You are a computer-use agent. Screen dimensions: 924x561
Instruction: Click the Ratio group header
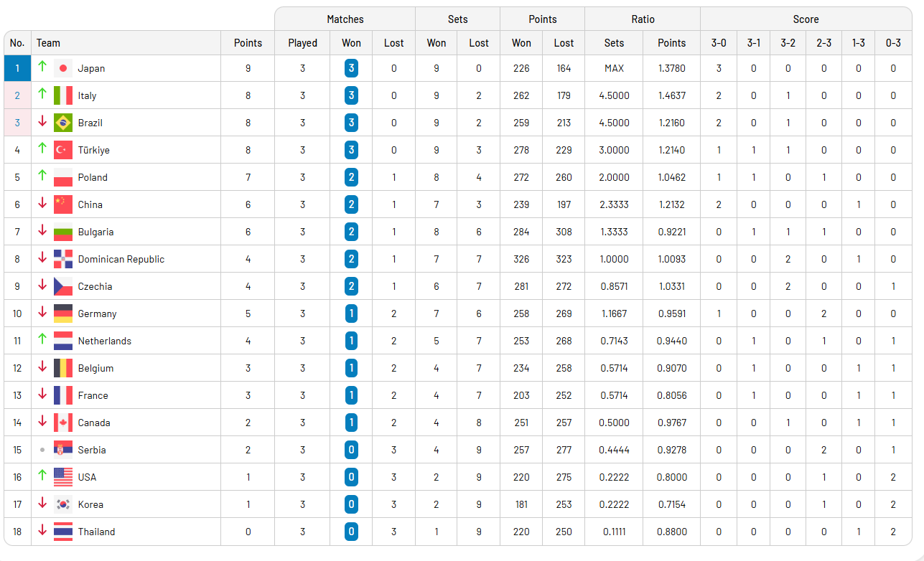(x=643, y=19)
